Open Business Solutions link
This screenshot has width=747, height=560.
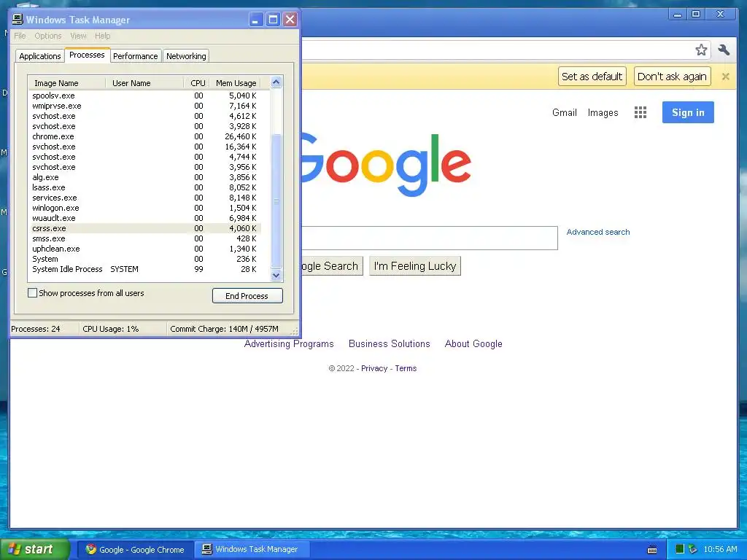click(x=390, y=344)
